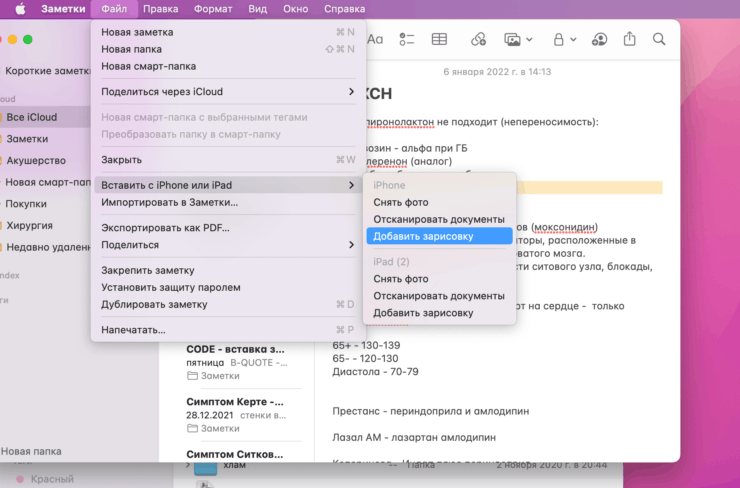Click the note date 6 января 2022
This screenshot has height=488, width=740.
(497, 72)
